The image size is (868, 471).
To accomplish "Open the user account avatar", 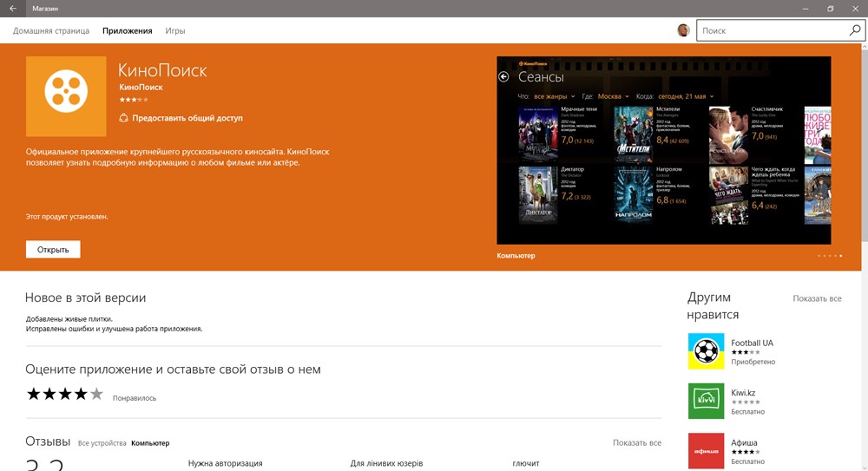I will 683,30.
